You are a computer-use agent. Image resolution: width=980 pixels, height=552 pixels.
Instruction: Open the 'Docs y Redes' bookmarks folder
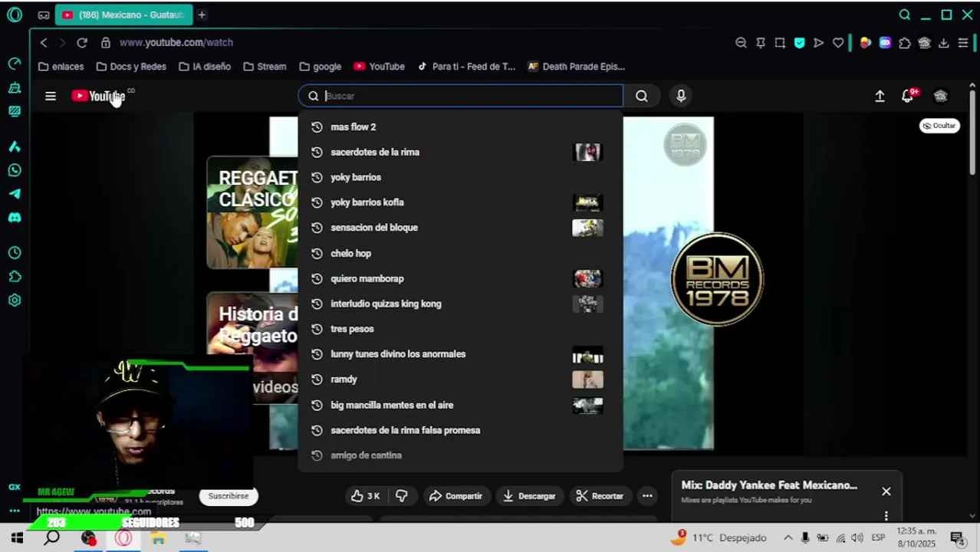tap(130, 67)
